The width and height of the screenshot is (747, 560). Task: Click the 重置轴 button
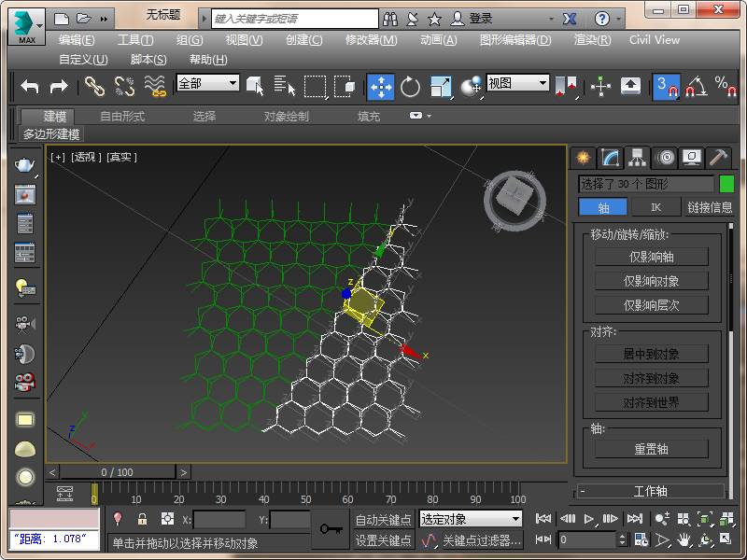coord(652,449)
